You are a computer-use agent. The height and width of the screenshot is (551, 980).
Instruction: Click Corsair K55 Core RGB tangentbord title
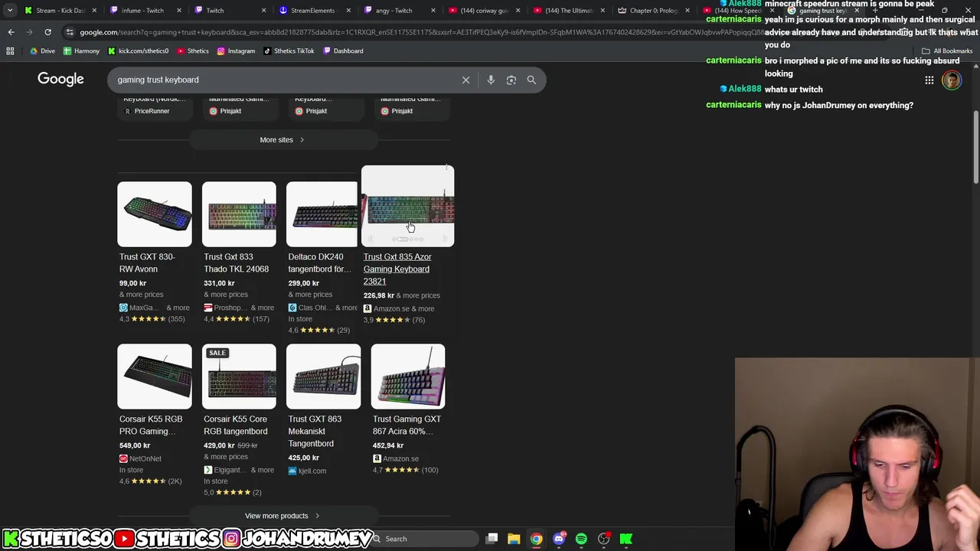point(235,425)
